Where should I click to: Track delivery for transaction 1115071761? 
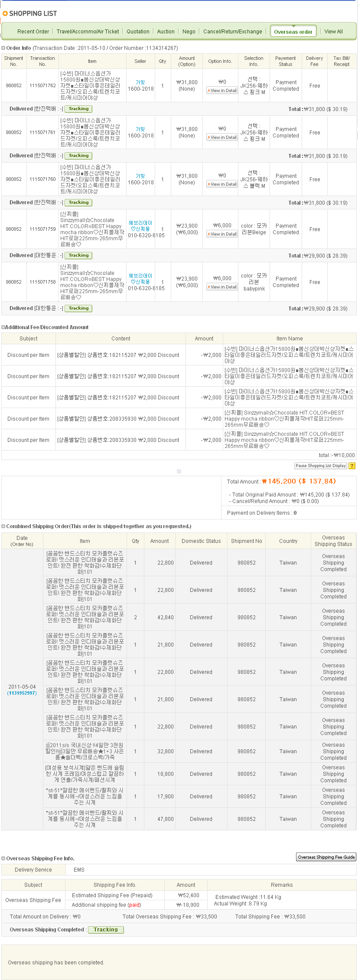click(78, 156)
